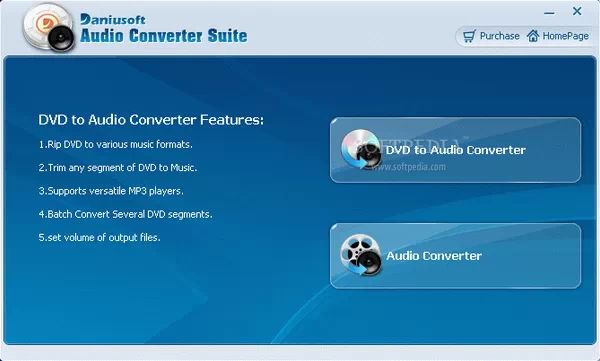
Task: Select text '5.set volume of output files.'
Action: pos(99,238)
